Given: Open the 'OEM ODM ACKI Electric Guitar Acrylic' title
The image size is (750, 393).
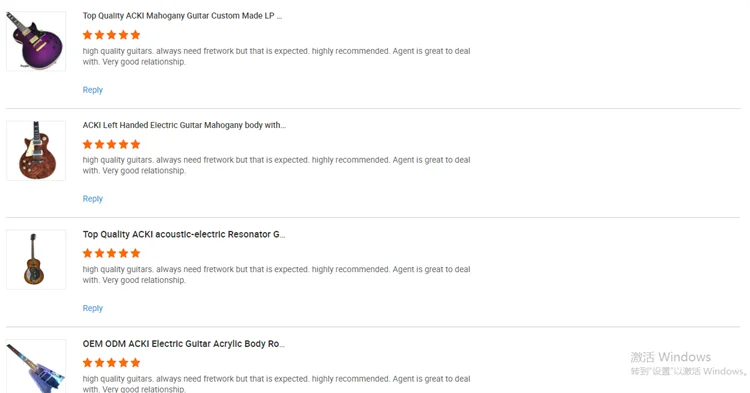Looking at the screenshot, I should (184, 344).
